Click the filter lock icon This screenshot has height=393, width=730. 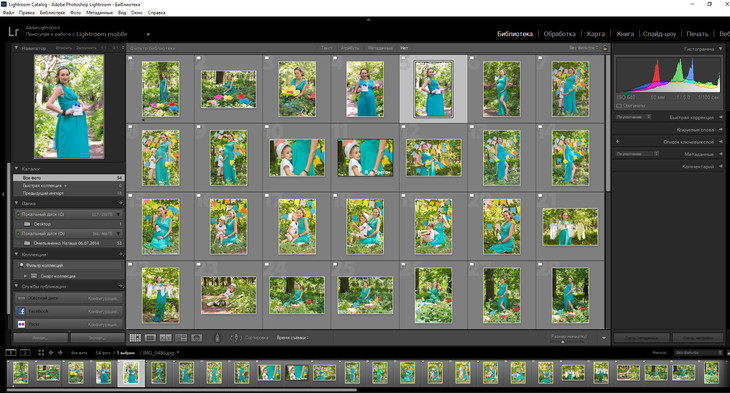[605, 47]
